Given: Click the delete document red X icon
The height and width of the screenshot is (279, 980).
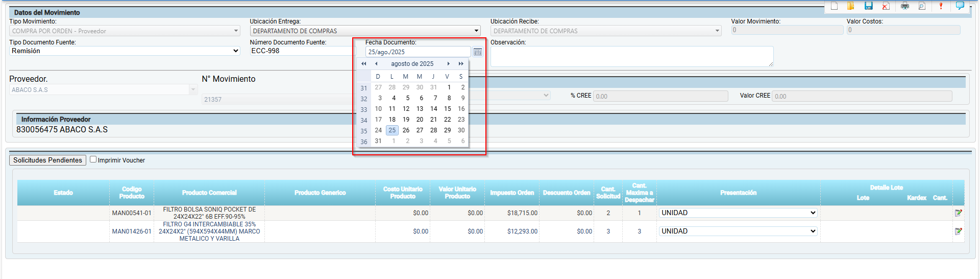Looking at the screenshot, I should tap(886, 6).
